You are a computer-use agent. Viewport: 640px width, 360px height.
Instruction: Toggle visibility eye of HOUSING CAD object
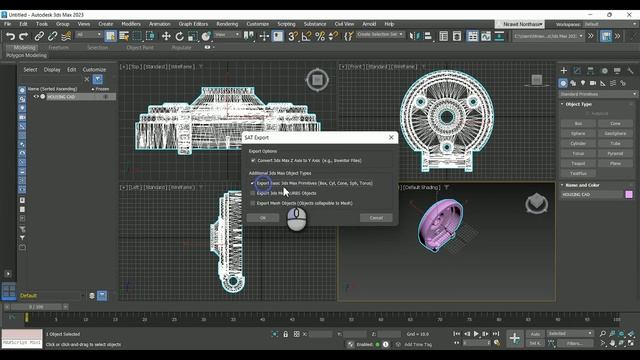[x=36, y=97]
